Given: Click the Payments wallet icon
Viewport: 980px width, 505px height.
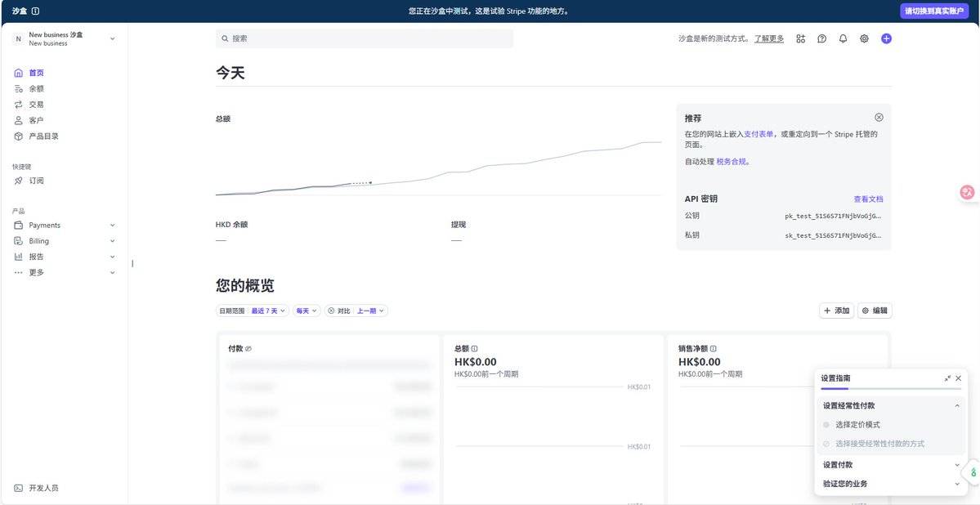Looking at the screenshot, I should click(x=18, y=225).
